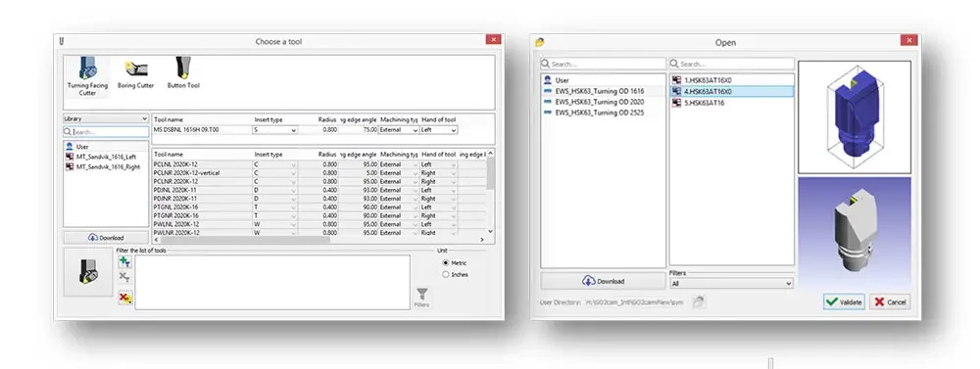Open Insert type dropdown in edit row
The image size is (980, 369).
coord(274,130)
